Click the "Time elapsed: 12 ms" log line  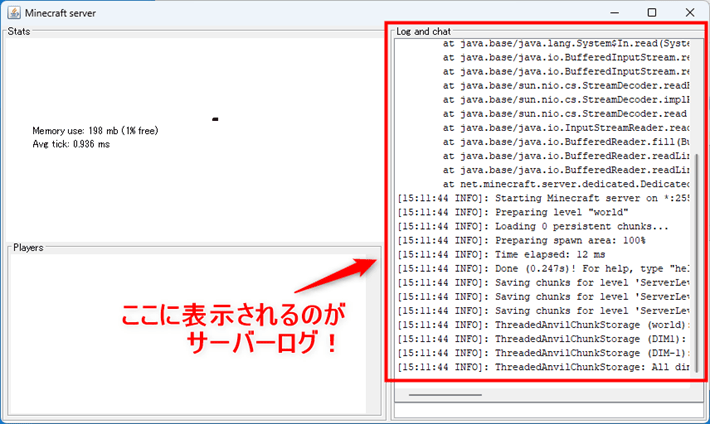coord(502,255)
